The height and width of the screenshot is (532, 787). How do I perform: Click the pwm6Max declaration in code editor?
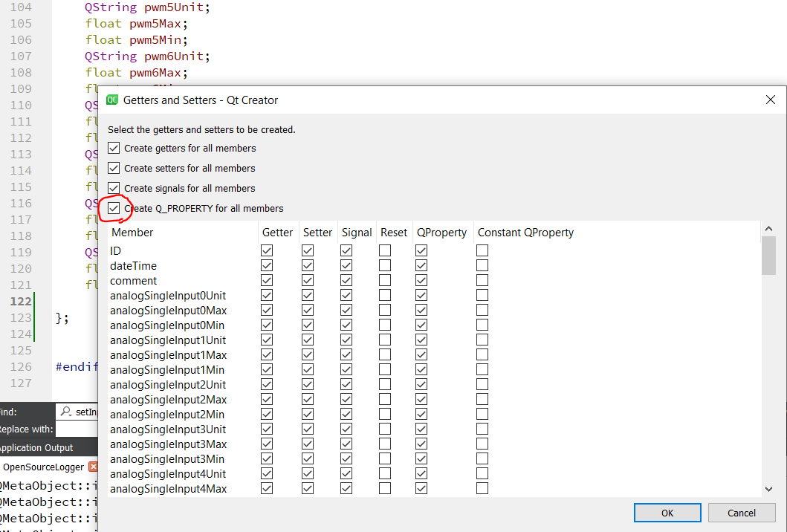click(137, 73)
